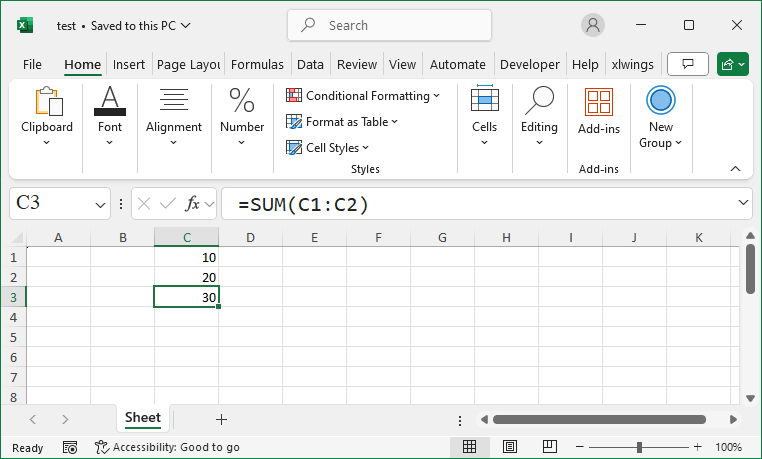Screen dimensions: 762x459
Task: Select column A header
Action: click(58, 238)
